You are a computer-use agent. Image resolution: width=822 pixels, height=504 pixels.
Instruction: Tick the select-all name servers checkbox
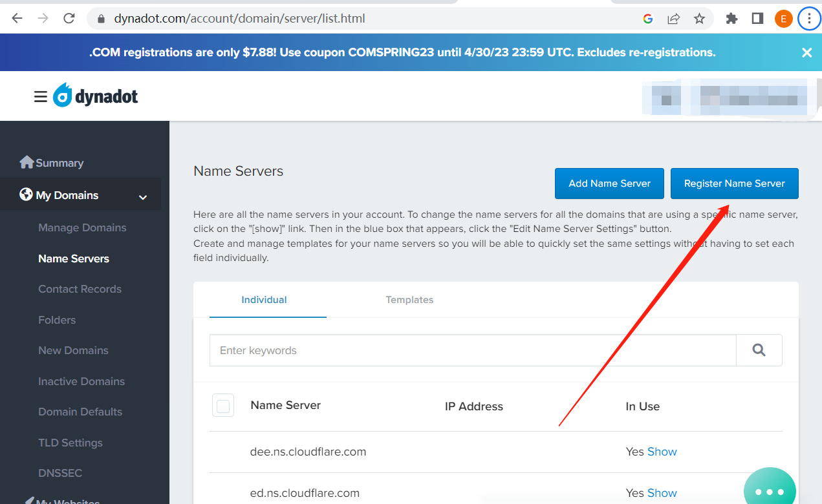click(x=223, y=406)
